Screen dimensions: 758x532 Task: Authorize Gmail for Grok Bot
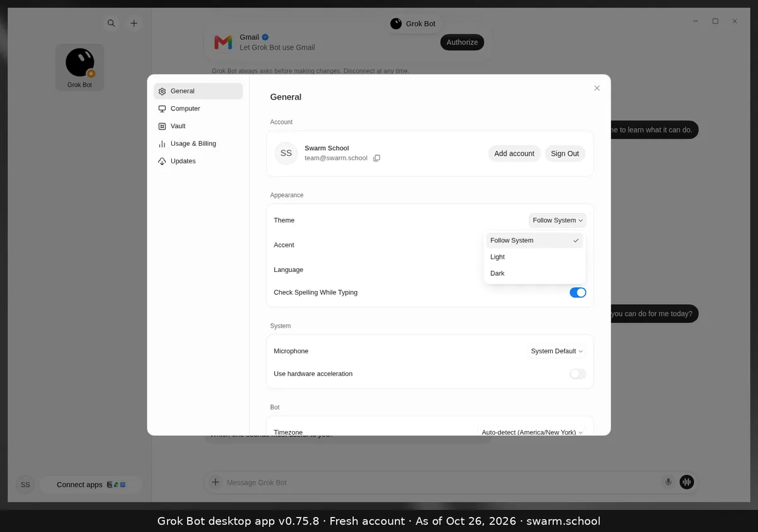pos(462,42)
